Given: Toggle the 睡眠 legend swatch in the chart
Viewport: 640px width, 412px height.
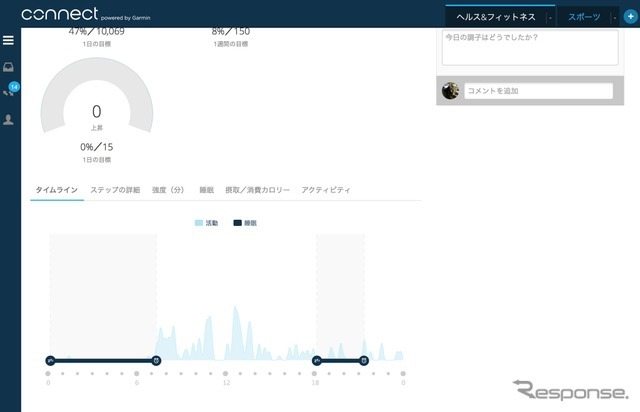Looking at the screenshot, I should [x=238, y=223].
